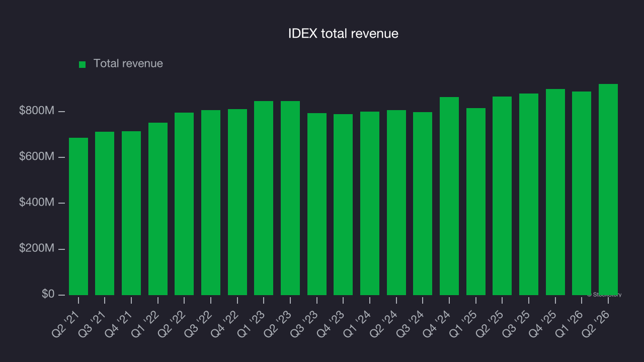Click the revenue bar for Q2 '21
Image resolution: width=644 pixels, height=362 pixels.
78,216
